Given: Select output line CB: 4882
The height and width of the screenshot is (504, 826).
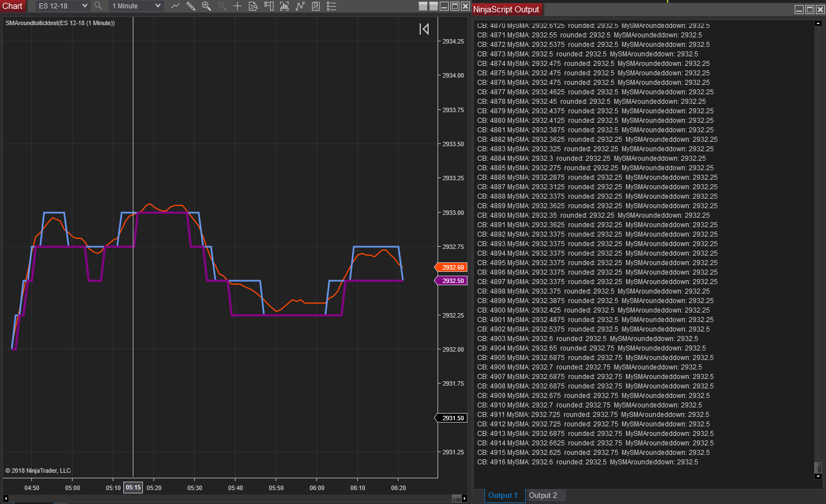Looking at the screenshot, I should pos(597,140).
